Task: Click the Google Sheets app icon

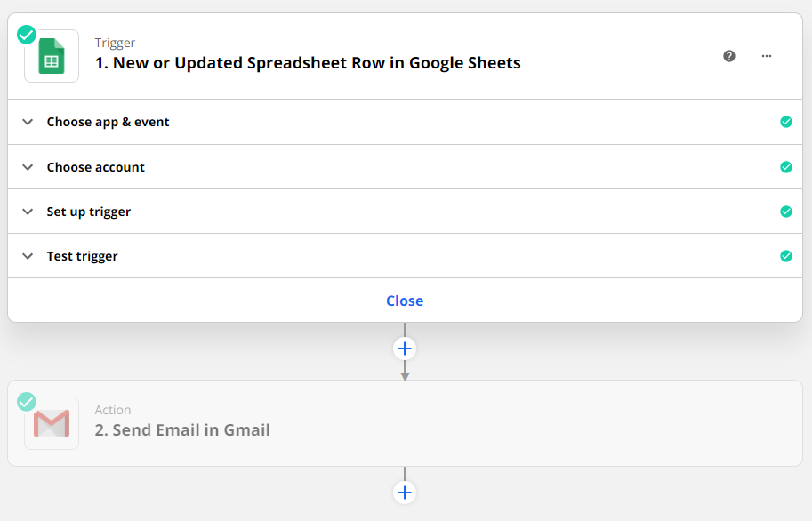Action: 52,56
